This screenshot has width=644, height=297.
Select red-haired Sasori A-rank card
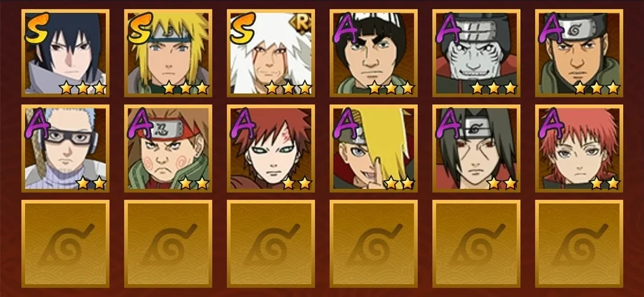(x=579, y=148)
